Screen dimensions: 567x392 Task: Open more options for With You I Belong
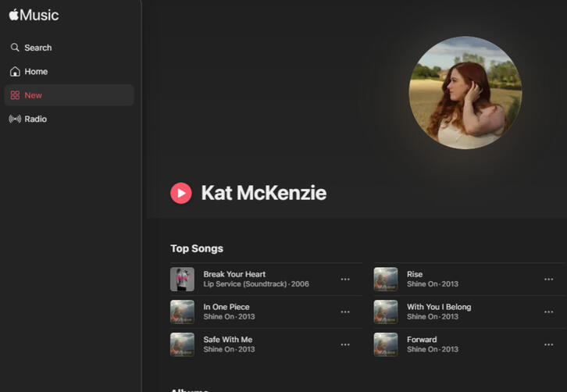pyautogui.click(x=548, y=312)
